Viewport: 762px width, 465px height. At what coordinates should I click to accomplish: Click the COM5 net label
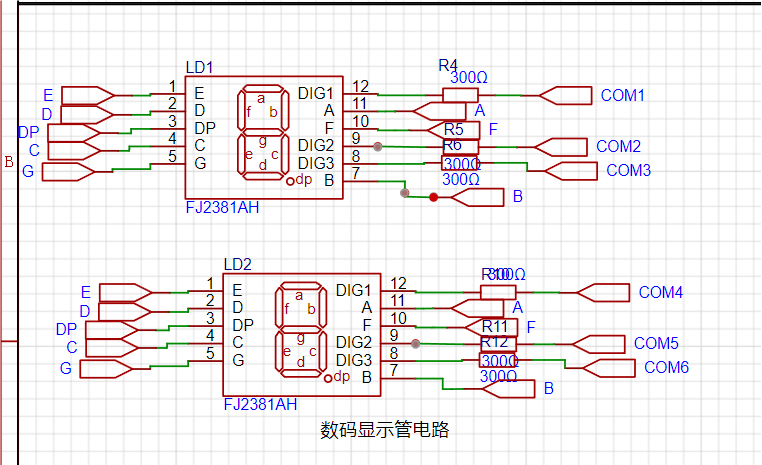[656, 343]
